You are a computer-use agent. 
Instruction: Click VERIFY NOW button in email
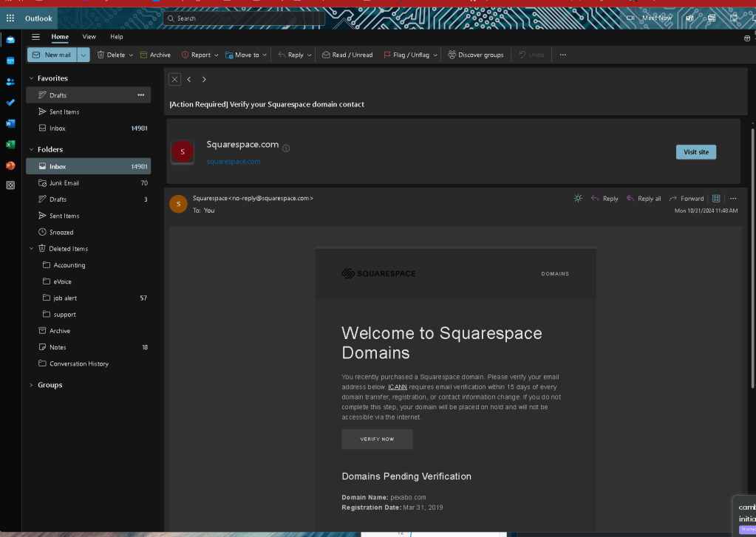[x=377, y=439]
